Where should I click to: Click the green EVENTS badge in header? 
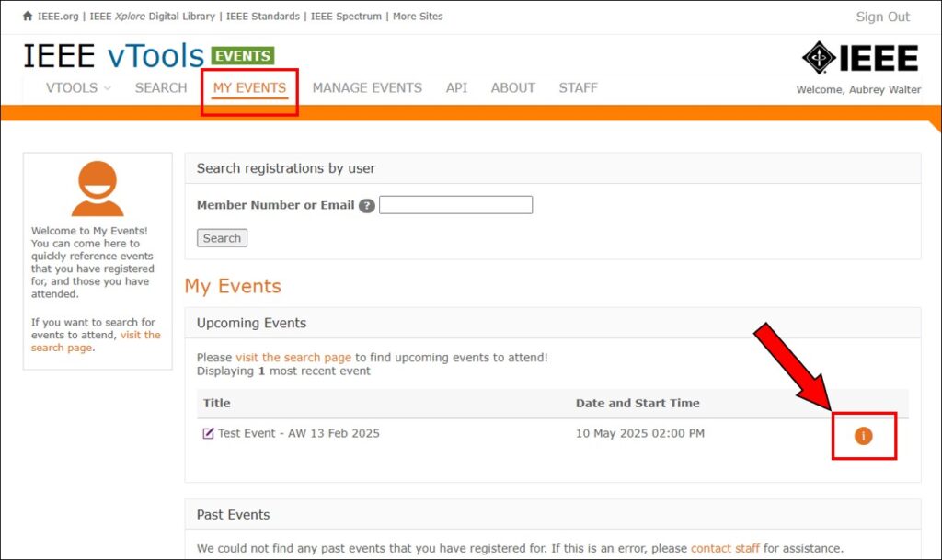243,56
